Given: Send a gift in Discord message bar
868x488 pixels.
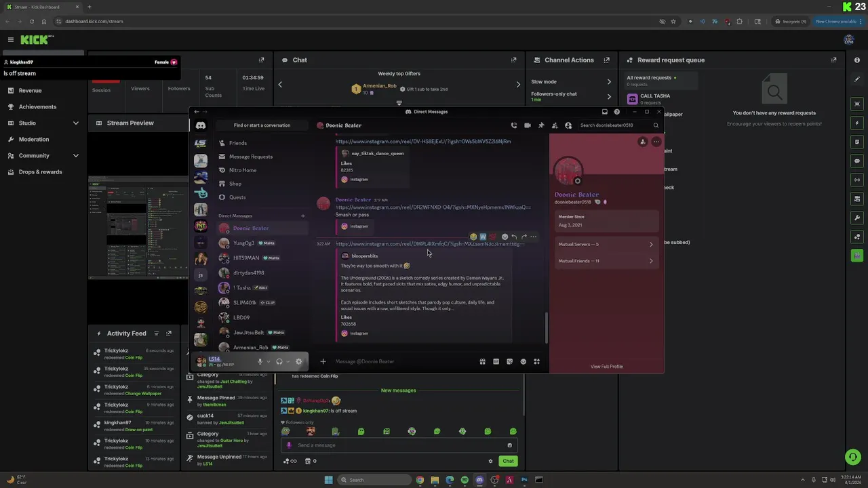Looking at the screenshot, I should 483,361.
